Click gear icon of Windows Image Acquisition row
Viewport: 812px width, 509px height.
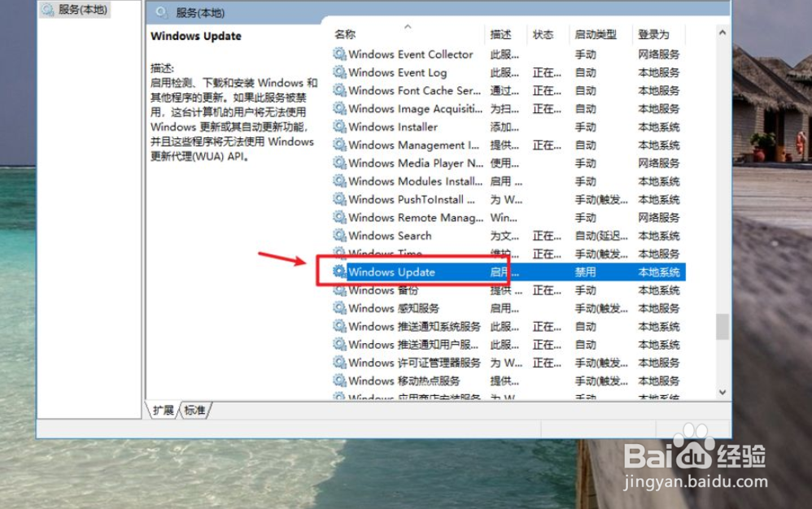click(339, 108)
